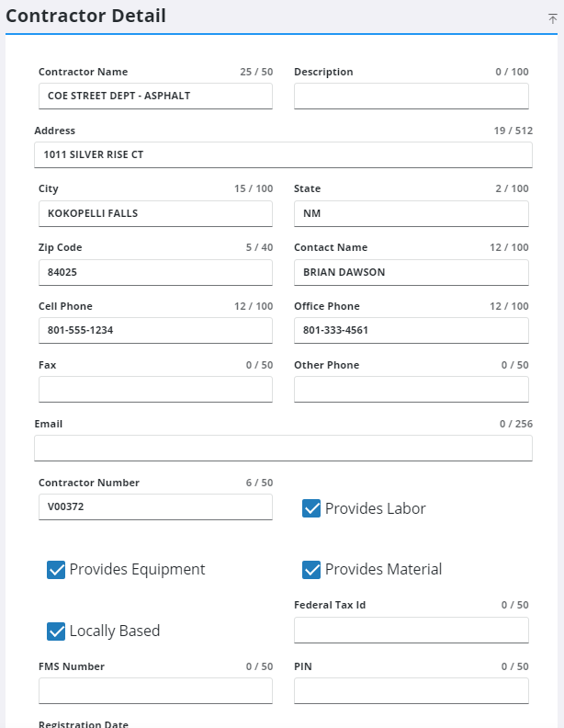Focus the FMS Number input
This screenshot has width=564, height=728.
155,691
